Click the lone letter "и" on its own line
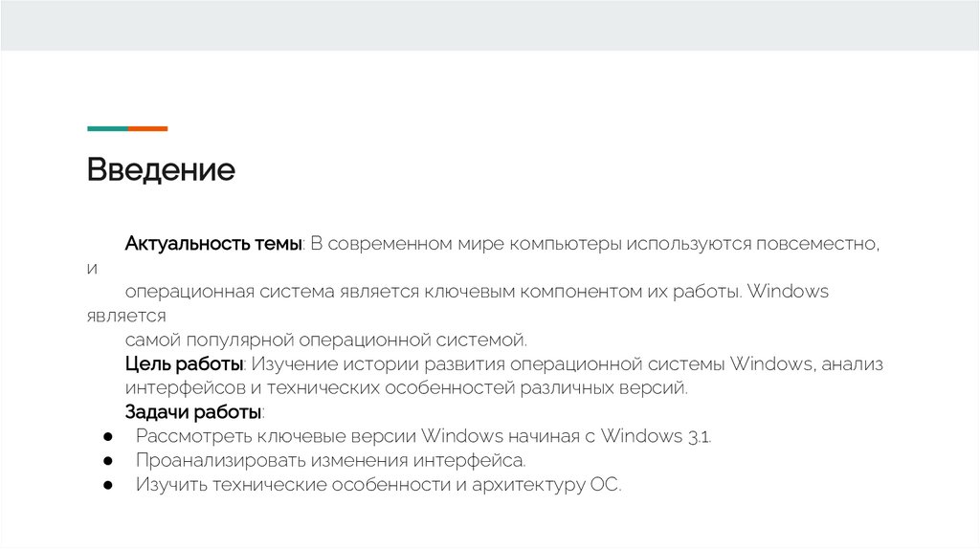 [93, 268]
